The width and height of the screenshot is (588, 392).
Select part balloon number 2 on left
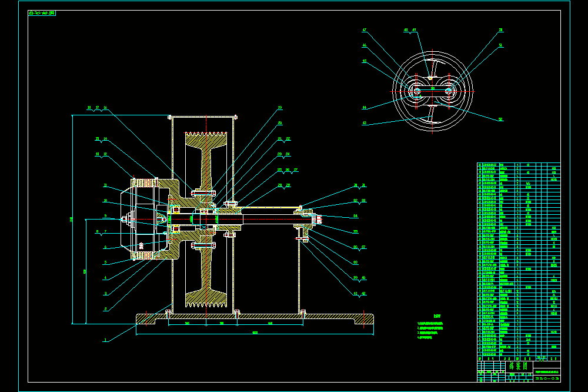[x=105, y=308]
